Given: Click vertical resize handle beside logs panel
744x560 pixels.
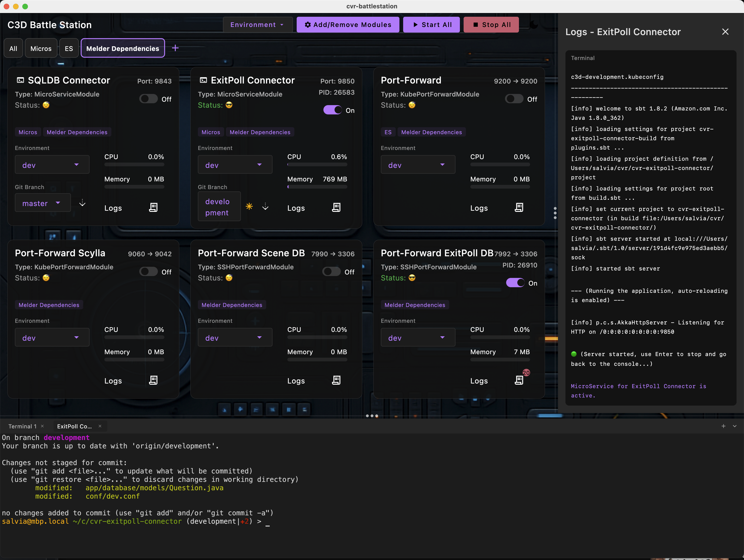Looking at the screenshot, I should pyautogui.click(x=555, y=213).
